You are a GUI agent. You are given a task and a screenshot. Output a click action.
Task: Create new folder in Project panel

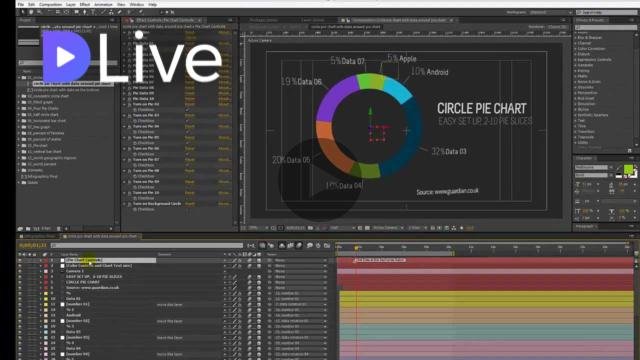click(x=28, y=229)
